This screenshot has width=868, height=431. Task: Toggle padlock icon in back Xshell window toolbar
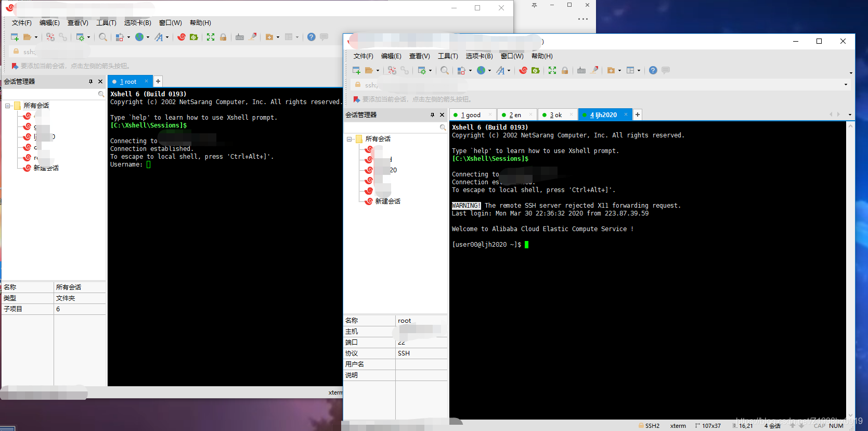tap(223, 37)
